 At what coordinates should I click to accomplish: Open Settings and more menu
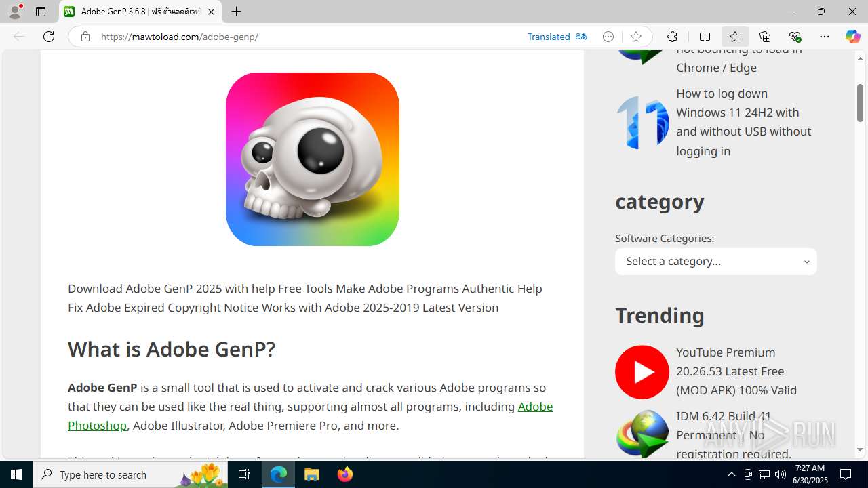(x=825, y=37)
